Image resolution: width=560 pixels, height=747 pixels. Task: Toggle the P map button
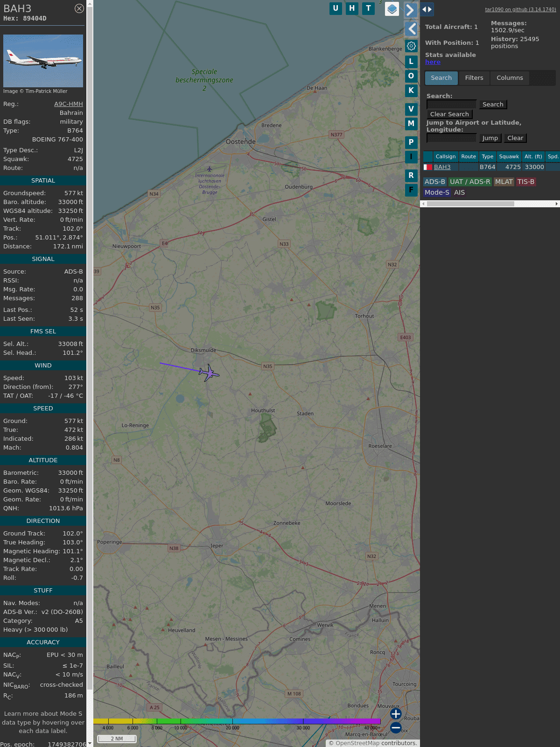[x=411, y=142]
